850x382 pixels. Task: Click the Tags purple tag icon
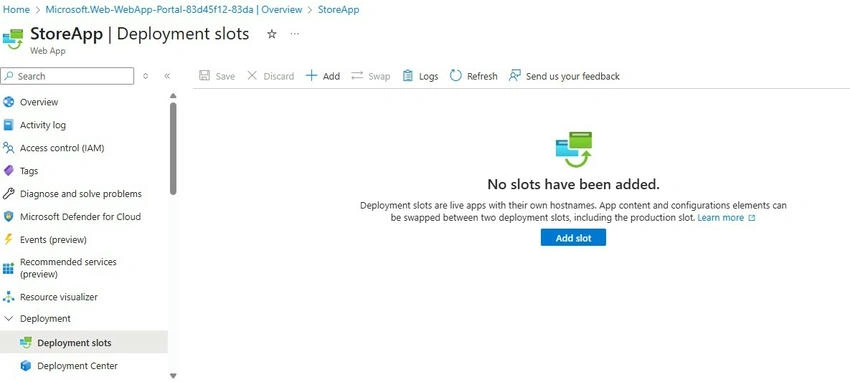click(x=8, y=171)
